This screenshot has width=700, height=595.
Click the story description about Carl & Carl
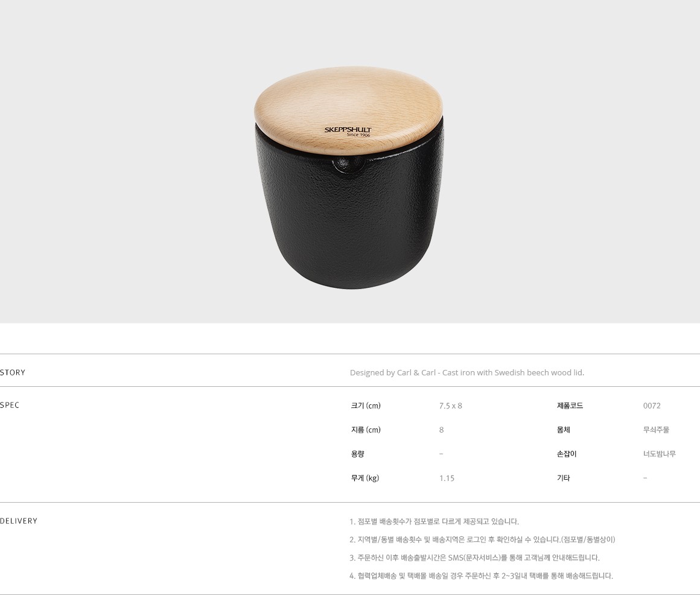coord(467,372)
